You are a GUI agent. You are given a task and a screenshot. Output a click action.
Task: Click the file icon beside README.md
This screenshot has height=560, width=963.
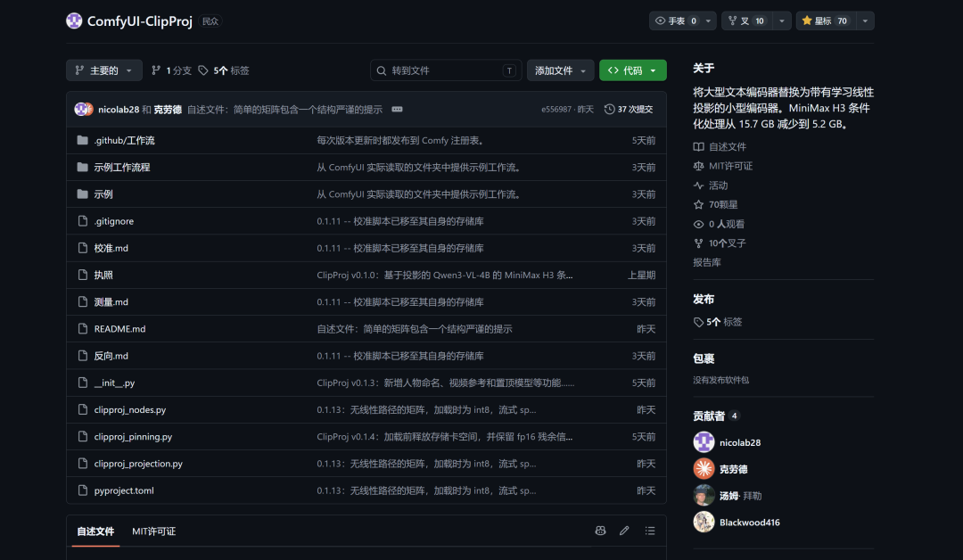(x=82, y=328)
